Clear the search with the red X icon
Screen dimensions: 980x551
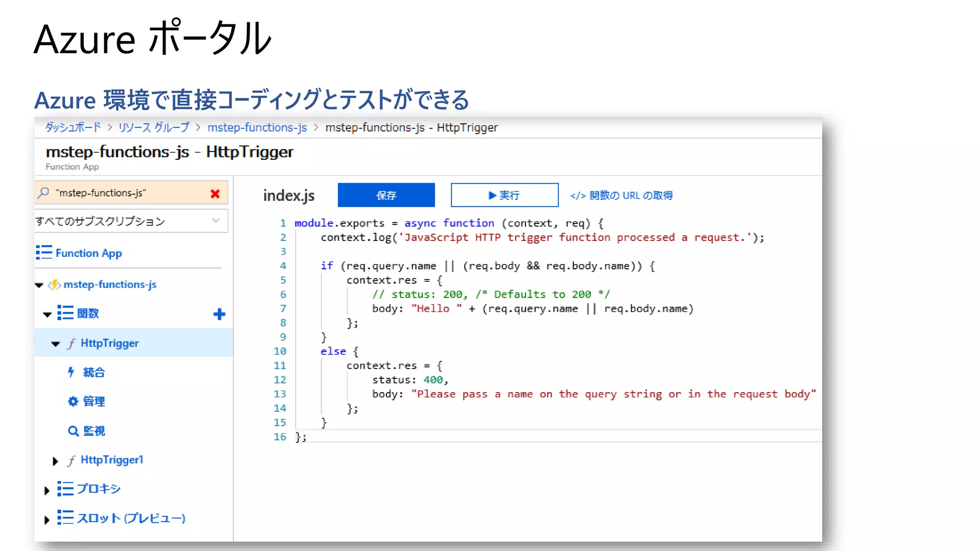pos(215,193)
